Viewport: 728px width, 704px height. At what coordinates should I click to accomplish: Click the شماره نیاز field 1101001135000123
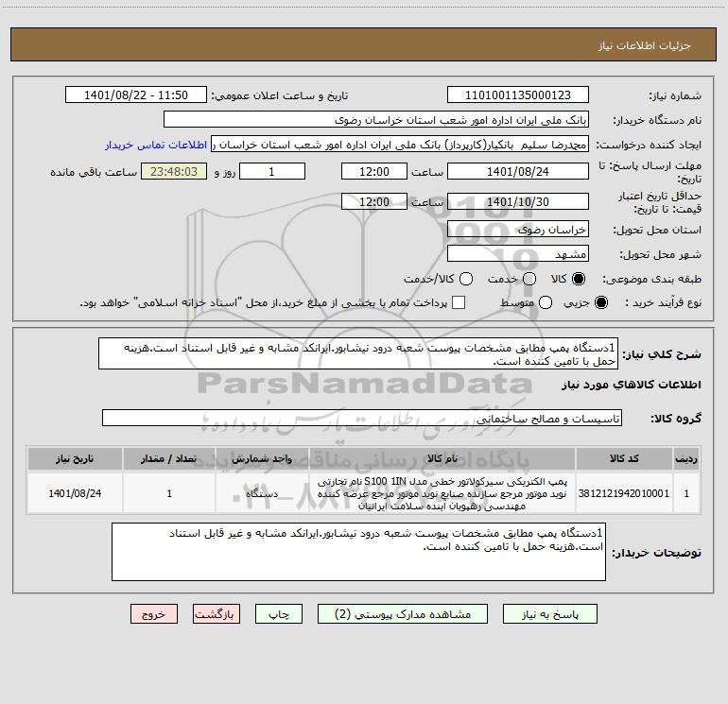tap(518, 94)
